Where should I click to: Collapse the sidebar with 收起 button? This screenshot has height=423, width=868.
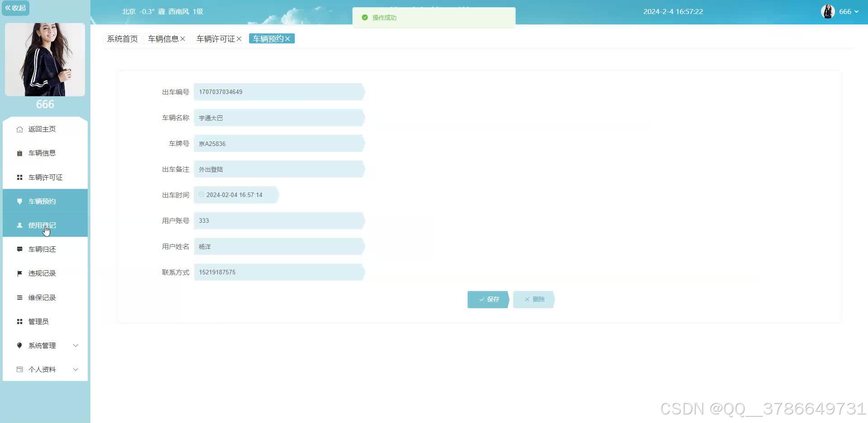point(15,8)
